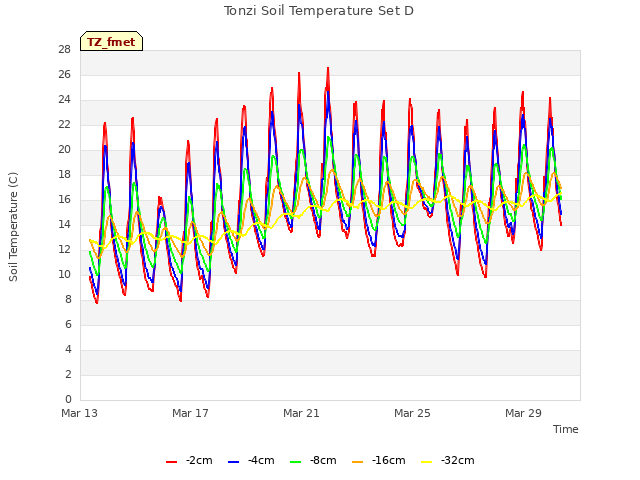
Task: Click the red -2cm legend swatch
Action: pos(171,462)
